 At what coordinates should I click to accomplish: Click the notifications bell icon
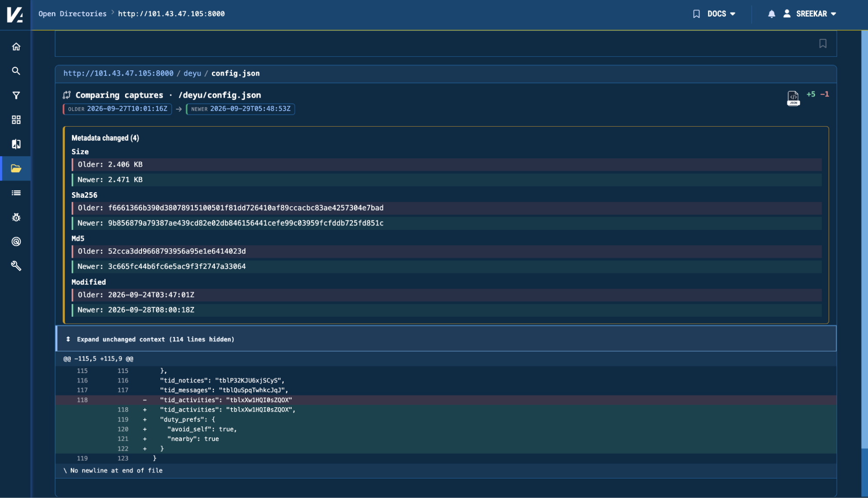[772, 14]
